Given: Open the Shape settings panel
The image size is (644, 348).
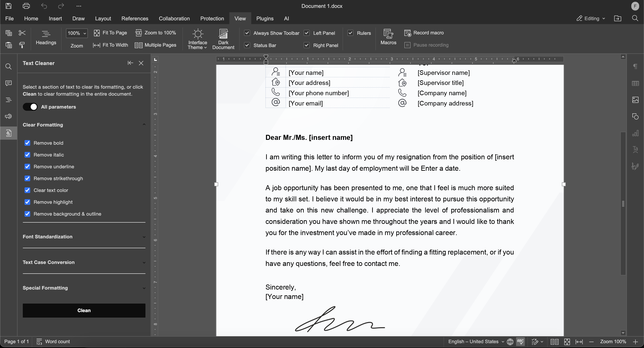Looking at the screenshot, I should tap(636, 116).
